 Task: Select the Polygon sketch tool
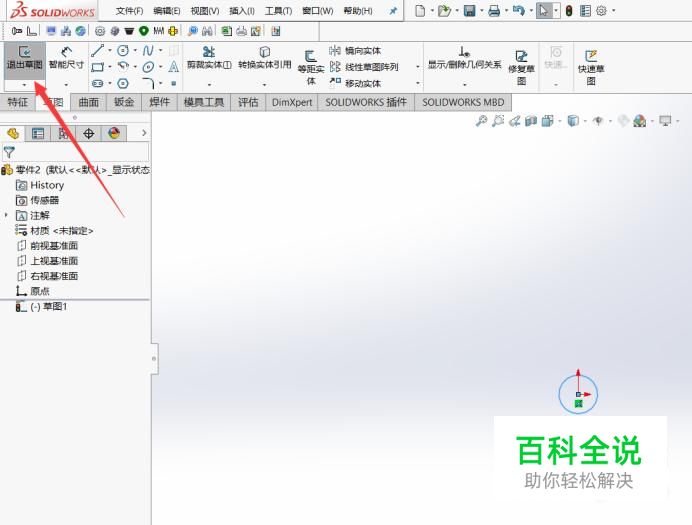[123, 83]
